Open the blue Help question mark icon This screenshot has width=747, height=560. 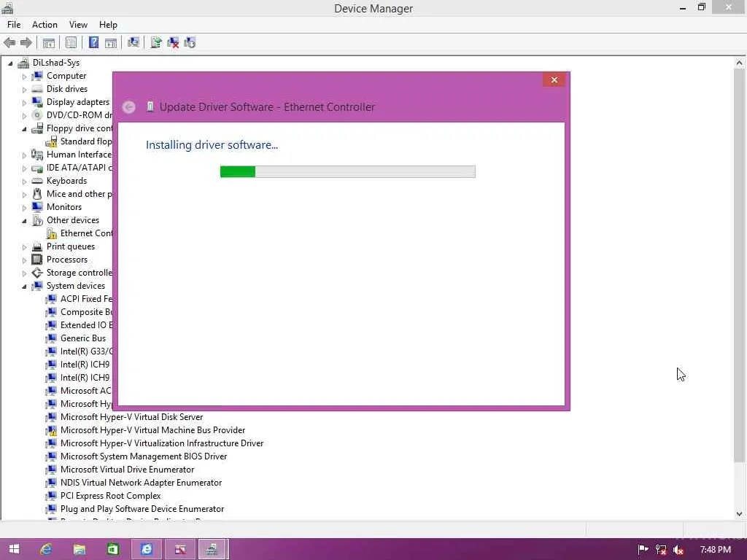tap(94, 43)
